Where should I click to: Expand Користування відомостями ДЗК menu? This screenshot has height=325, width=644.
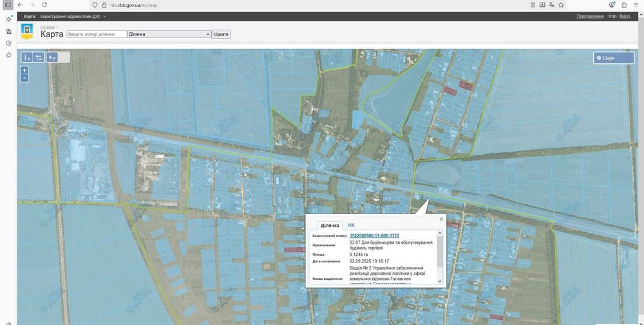73,17
